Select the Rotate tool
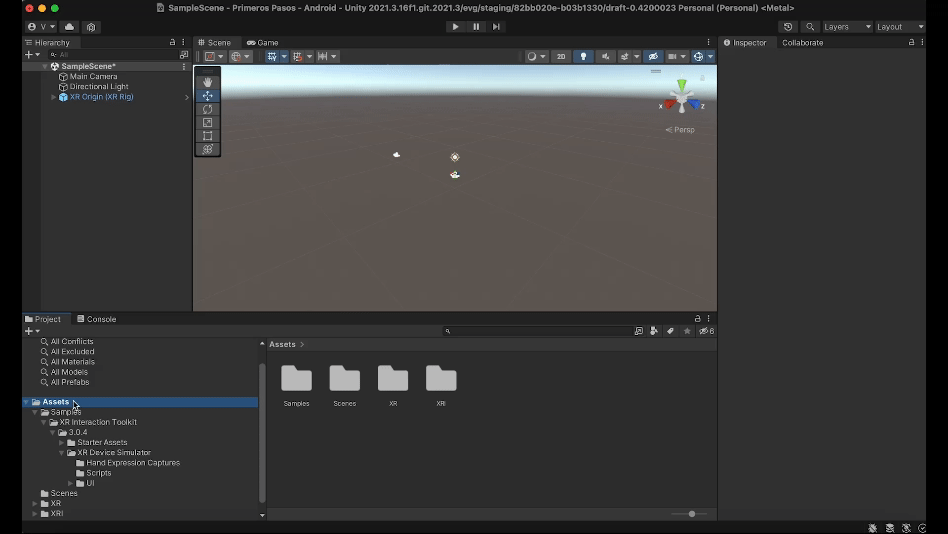This screenshot has width=948, height=534. (207, 109)
